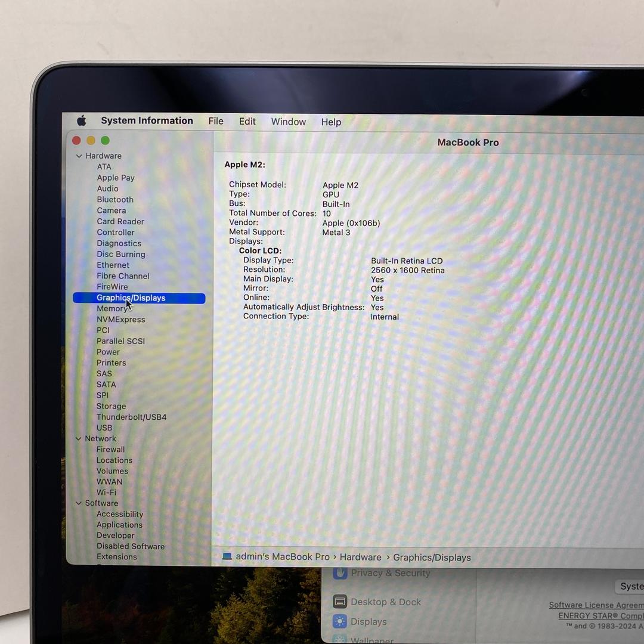644x644 pixels.
Task: Select Thunderbolt/USB4 in the sidebar
Action: pyautogui.click(x=131, y=417)
